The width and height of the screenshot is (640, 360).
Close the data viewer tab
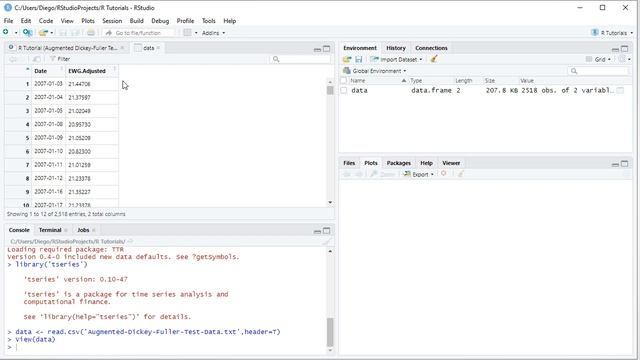pyautogui.click(x=158, y=48)
